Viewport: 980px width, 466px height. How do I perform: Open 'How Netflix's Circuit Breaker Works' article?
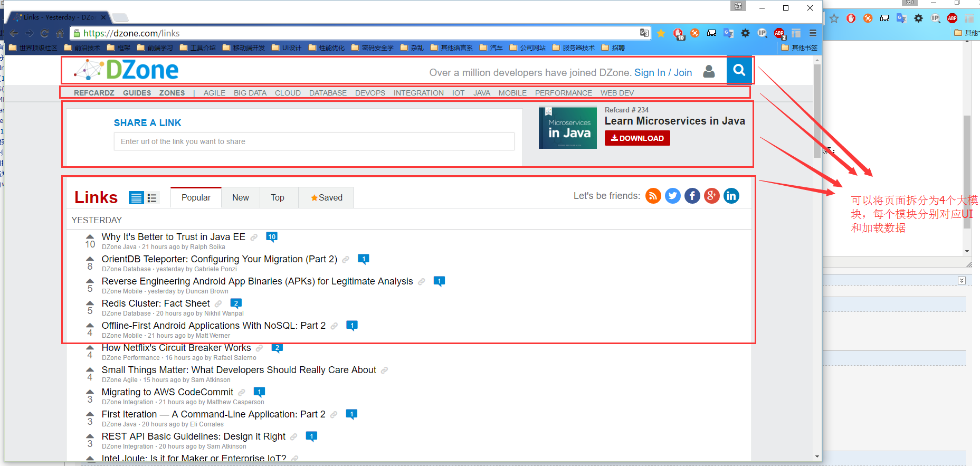[x=176, y=348]
